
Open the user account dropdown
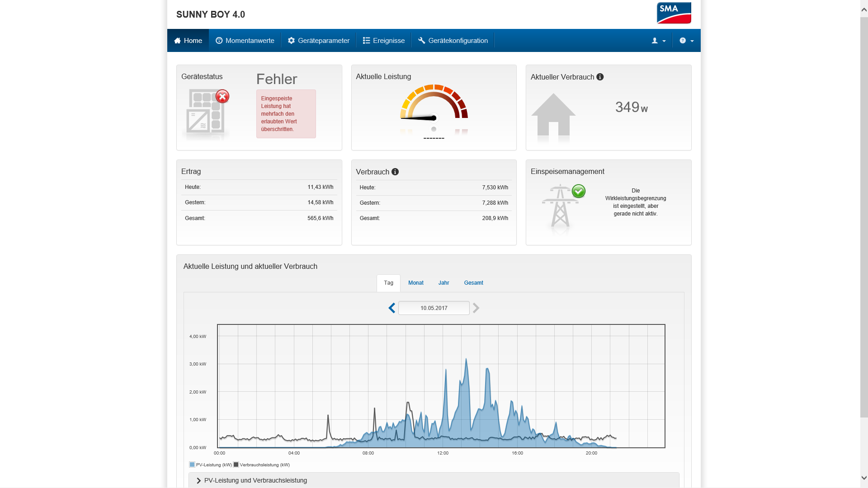(x=658, y=41)
